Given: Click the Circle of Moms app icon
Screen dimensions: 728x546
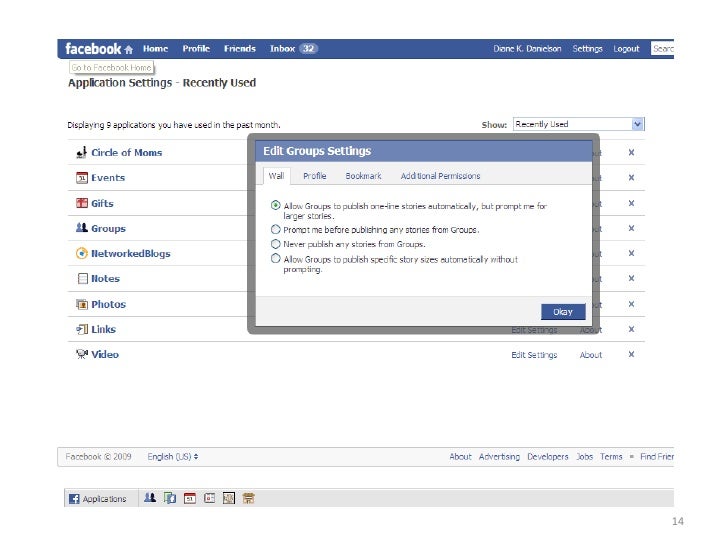Looking at the screenshot, I should (x=81, y=152).
